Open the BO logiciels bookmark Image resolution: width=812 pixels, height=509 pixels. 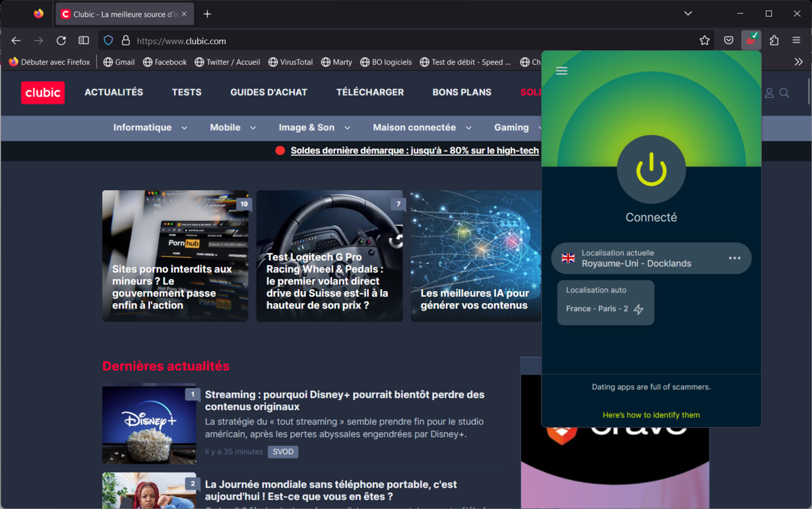tap(386, 62)
